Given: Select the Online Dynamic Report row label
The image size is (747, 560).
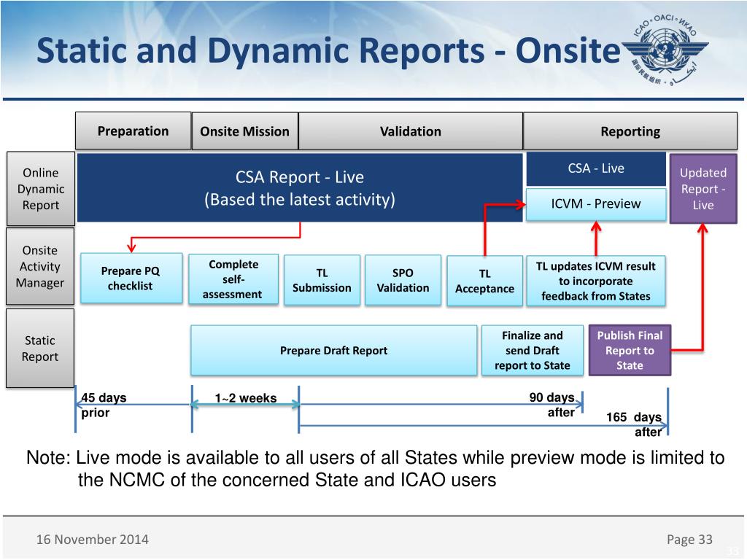Looking at the screenshot, I should tap(41, 189).
